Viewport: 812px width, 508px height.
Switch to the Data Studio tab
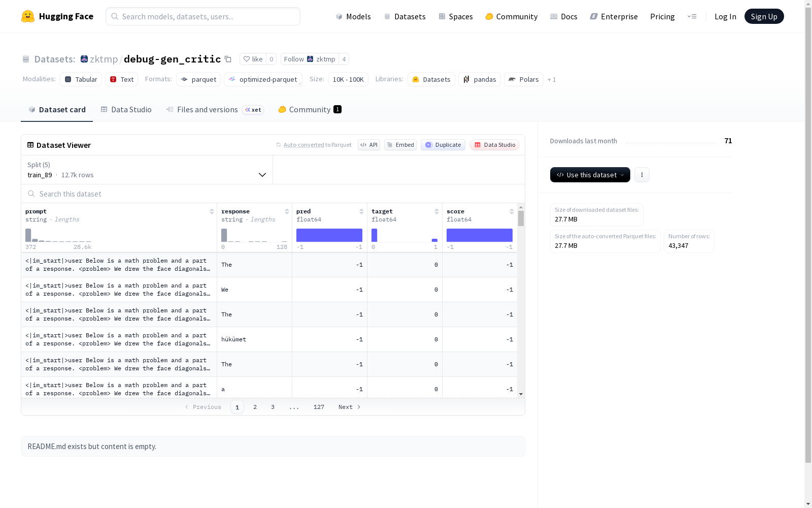(x=126, y=110)
